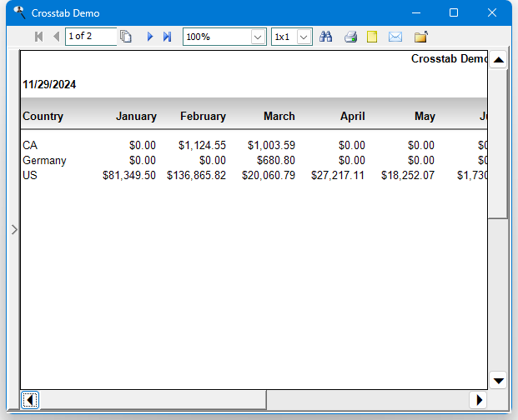Click the horizontal scrollbar left arrow
This screenshot has width=518, height=420.
click(x=30, y=400)
